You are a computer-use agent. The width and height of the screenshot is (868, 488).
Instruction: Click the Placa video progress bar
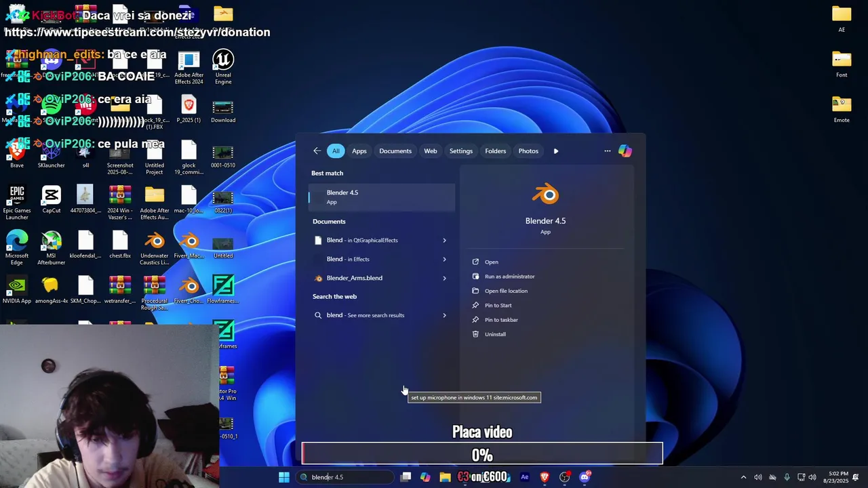pyautogui.click(x=482, y=453)
